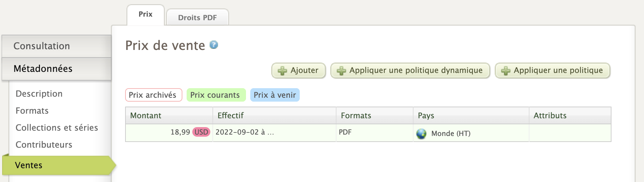This screenshot has height=182, width=644.
Task: Open Collections et séries in sidebar
Action: click(x=57, y=128)
